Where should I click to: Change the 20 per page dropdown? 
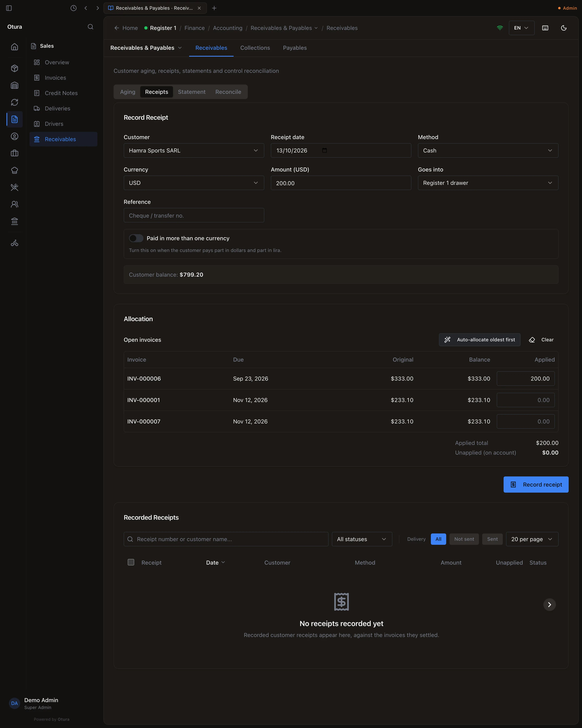[532, 539]
